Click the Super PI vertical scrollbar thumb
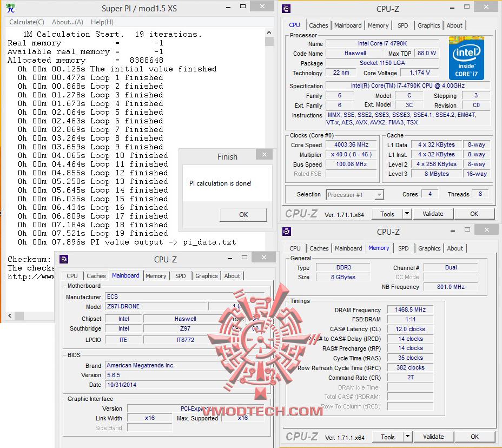The height and width of the screenshot is (448, 502). (x=269, y=42)
